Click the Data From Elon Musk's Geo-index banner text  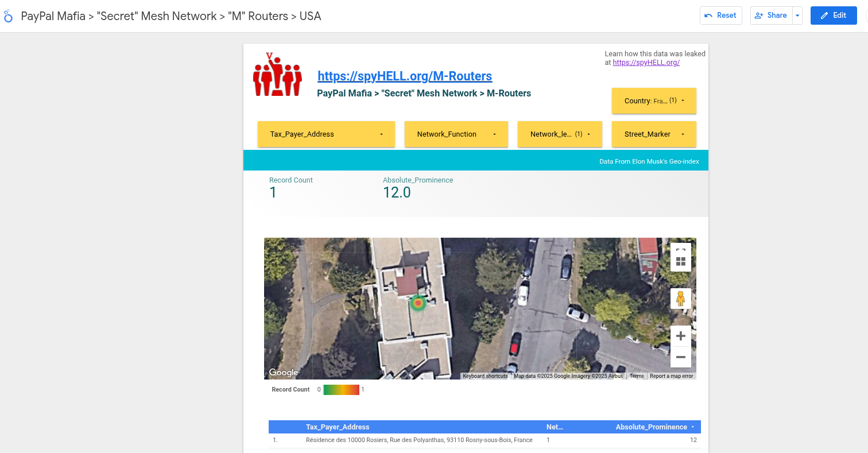point(649,162)
